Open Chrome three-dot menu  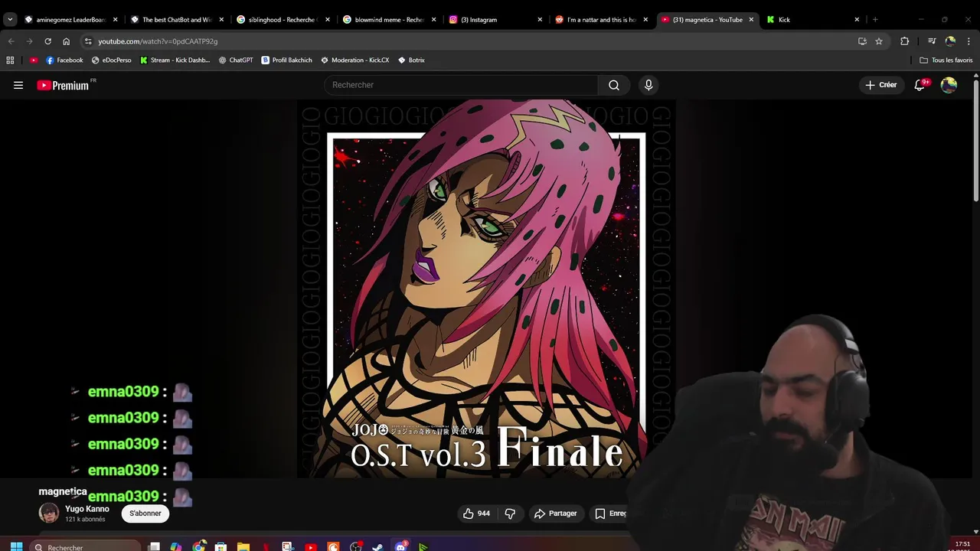[x=969, y=41]
